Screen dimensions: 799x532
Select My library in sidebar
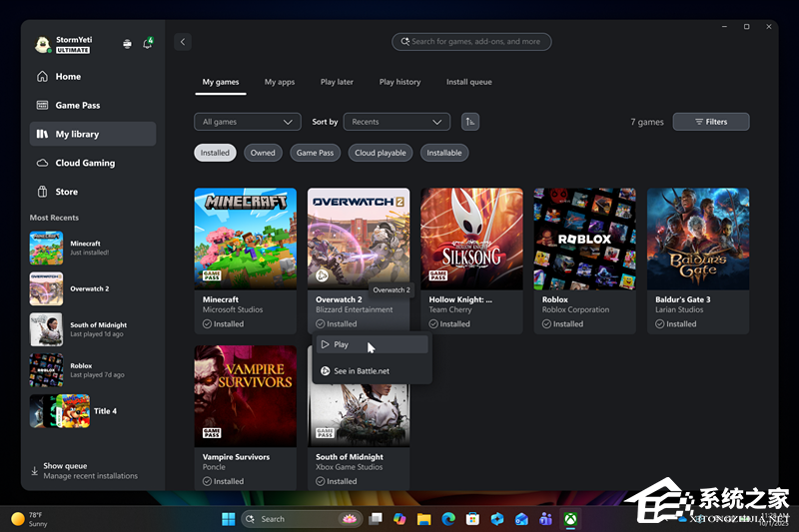92,134
